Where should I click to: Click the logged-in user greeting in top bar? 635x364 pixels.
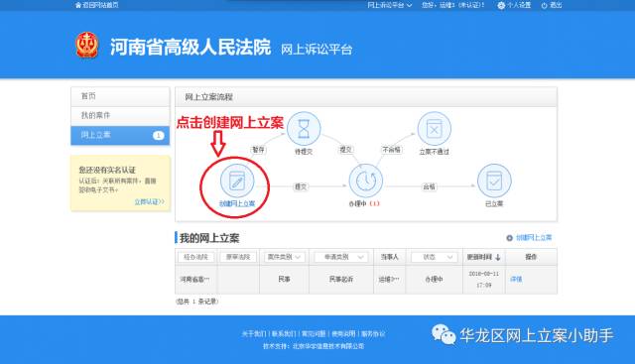pyautogui.click(x=452, y=5)
